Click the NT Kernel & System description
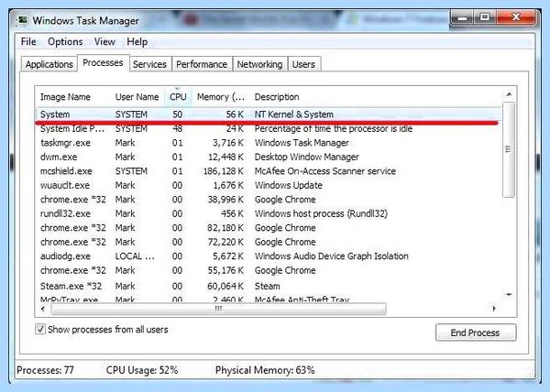Viewport: 550px width, 392px height. [294, 114]
